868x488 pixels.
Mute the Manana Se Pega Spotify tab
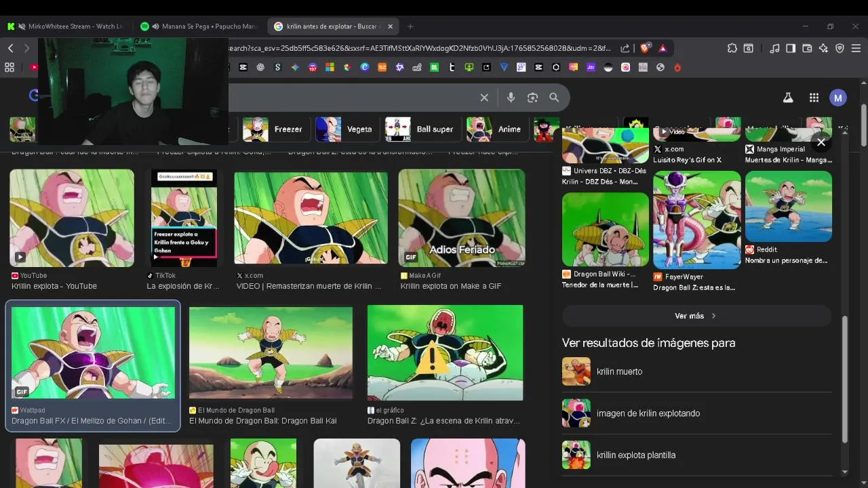click(x=156, y=26)
